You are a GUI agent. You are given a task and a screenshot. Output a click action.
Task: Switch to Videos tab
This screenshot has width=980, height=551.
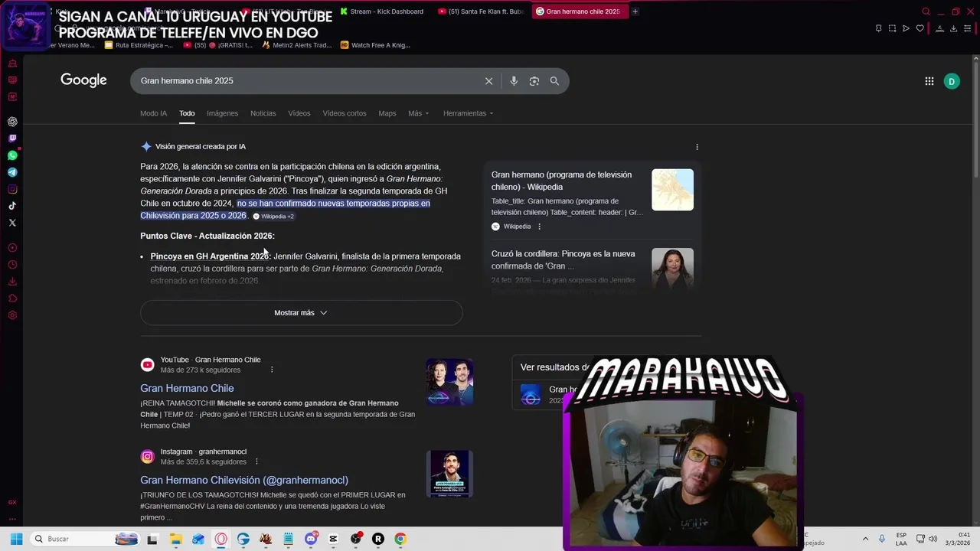point(299,113)
